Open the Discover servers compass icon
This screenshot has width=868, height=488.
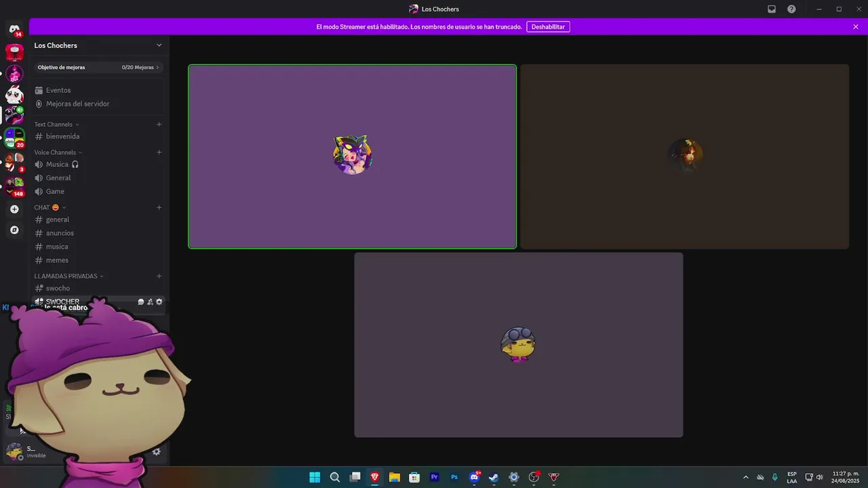click(14, 230)
